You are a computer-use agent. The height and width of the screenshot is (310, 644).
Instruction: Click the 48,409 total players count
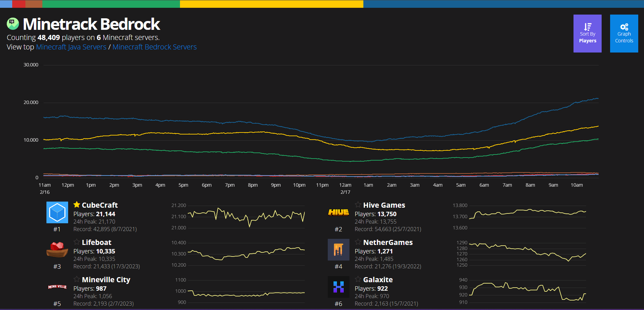coord(48,37)
